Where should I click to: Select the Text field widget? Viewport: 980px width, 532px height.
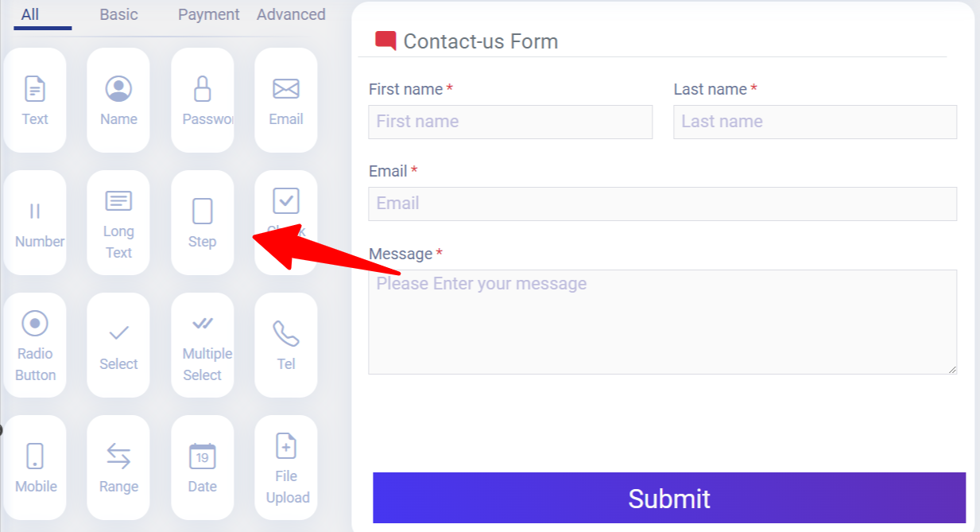35,99
